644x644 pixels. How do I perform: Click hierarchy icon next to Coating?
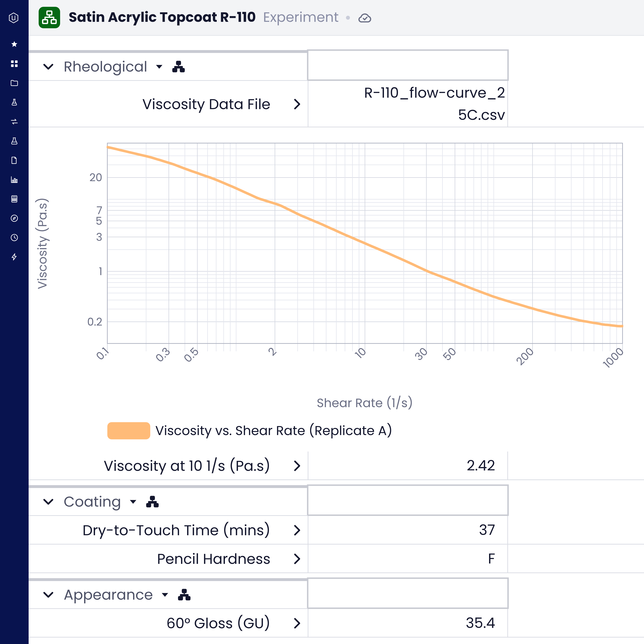(x=152, y=502)
